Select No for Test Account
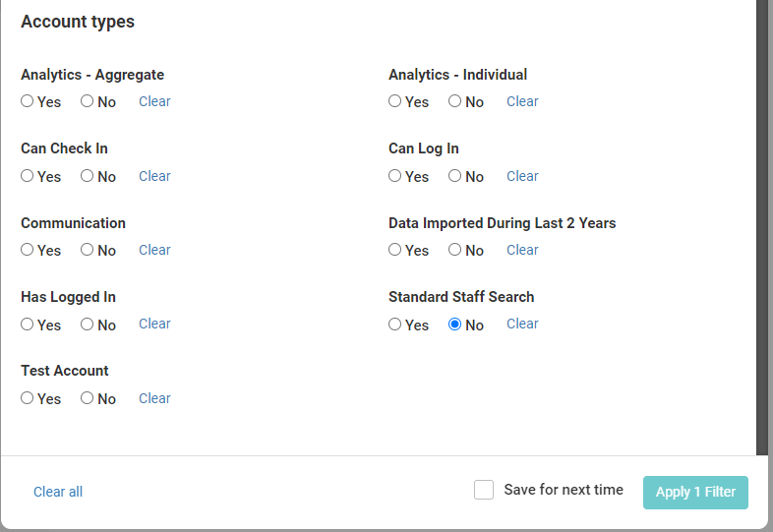The width and height of the screenshot is (773, 532). 87,398
